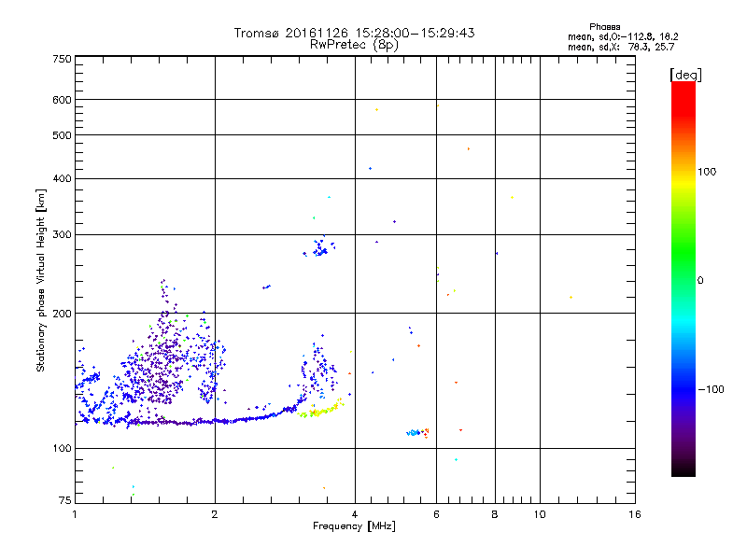Click the y-axis label '600'
747x560 pixels.
[x=62, y=100]
